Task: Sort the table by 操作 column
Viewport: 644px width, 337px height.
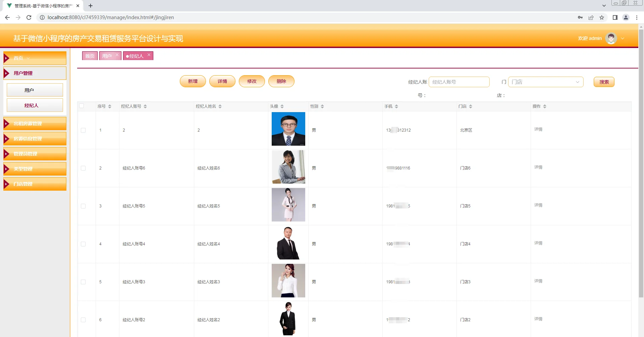Action: pyautogui.click(x=545, y=106)
